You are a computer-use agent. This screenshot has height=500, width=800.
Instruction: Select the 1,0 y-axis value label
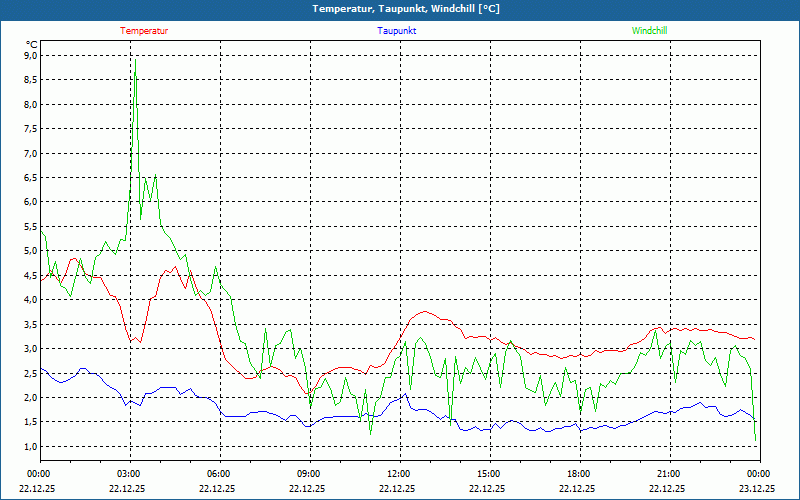(x=30, y=446)
